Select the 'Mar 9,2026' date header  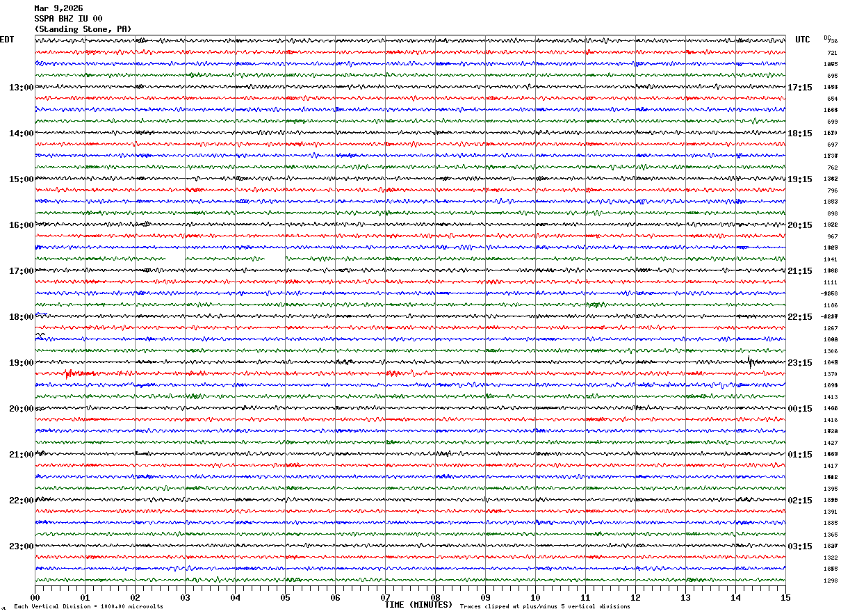58,8
